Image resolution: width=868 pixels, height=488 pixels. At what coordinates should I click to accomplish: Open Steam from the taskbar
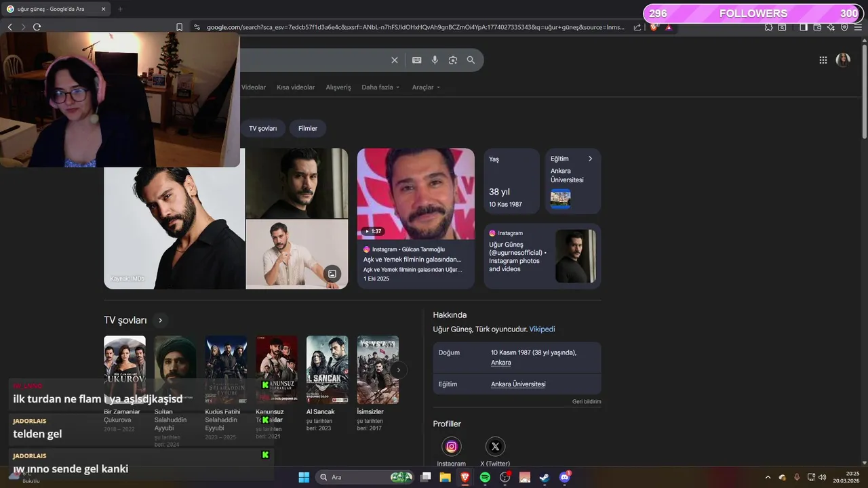click(545, 477)
